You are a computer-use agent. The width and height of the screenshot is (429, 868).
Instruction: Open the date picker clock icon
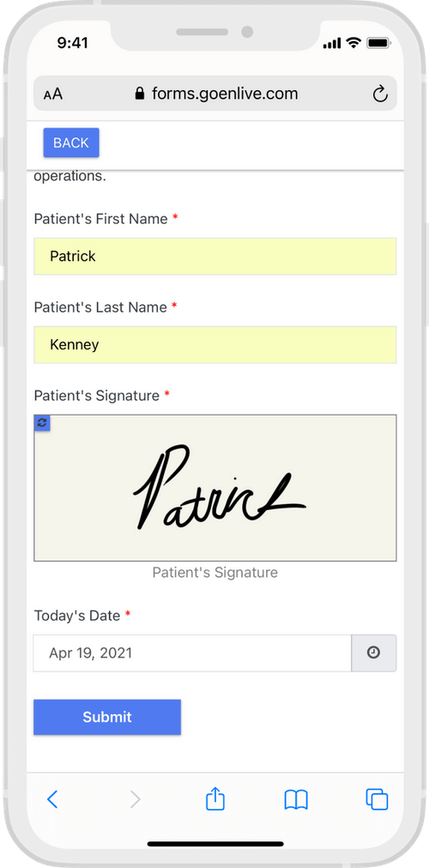click(373, 653)
